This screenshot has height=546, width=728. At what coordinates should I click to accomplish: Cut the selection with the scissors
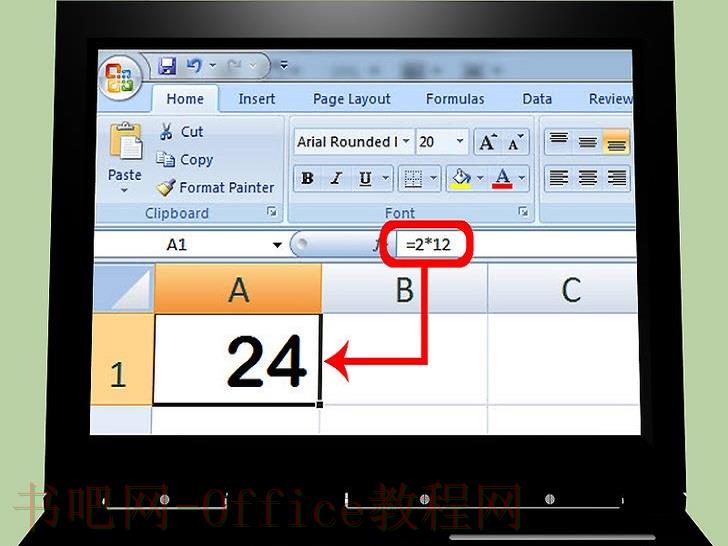[x=181, y=131]
